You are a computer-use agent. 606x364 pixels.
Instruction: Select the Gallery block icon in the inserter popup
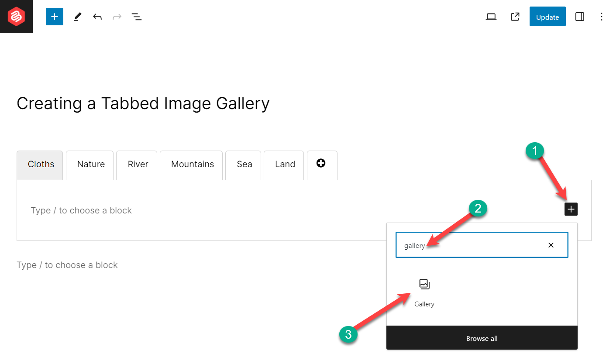click(x=424, y=284)
